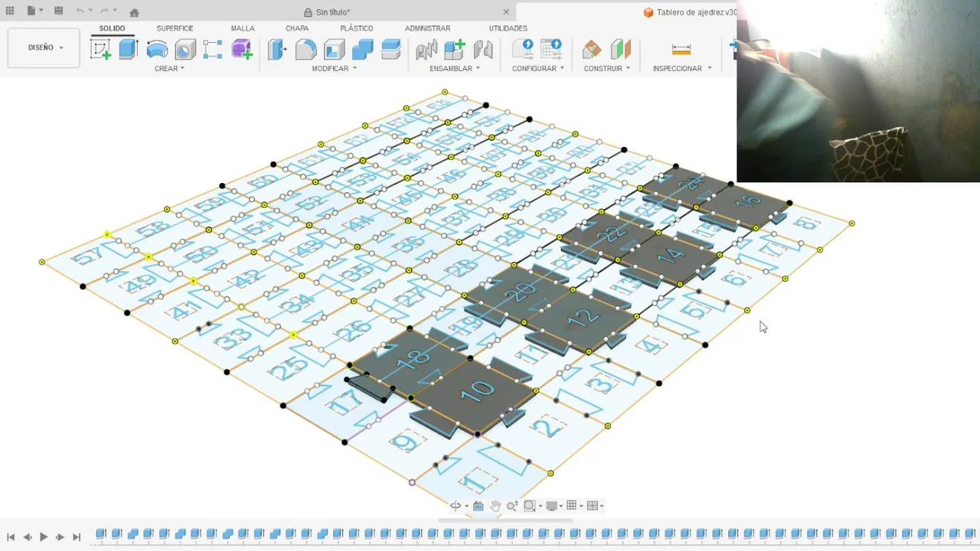Jump to the end of the timeline

[77, 537]
